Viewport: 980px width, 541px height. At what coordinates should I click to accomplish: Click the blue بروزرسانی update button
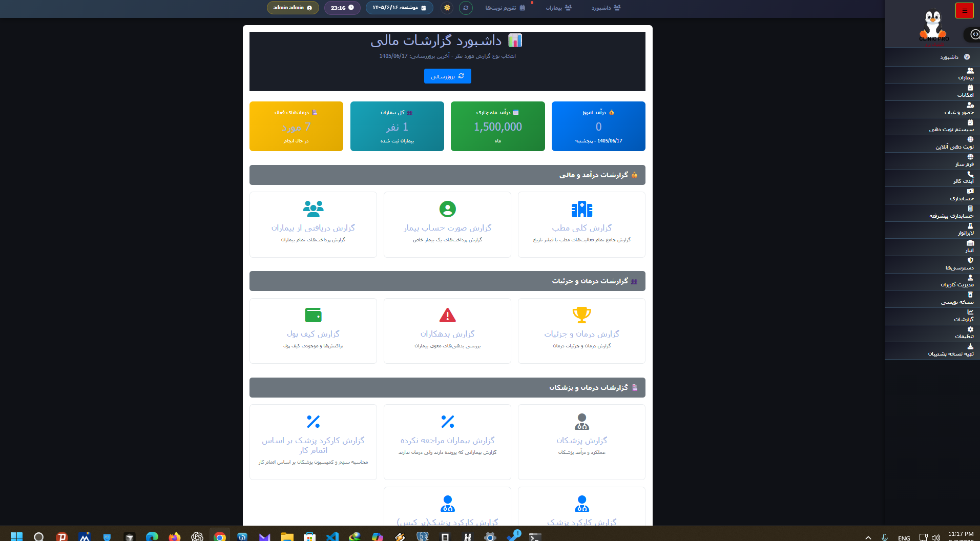click(447, 76)
